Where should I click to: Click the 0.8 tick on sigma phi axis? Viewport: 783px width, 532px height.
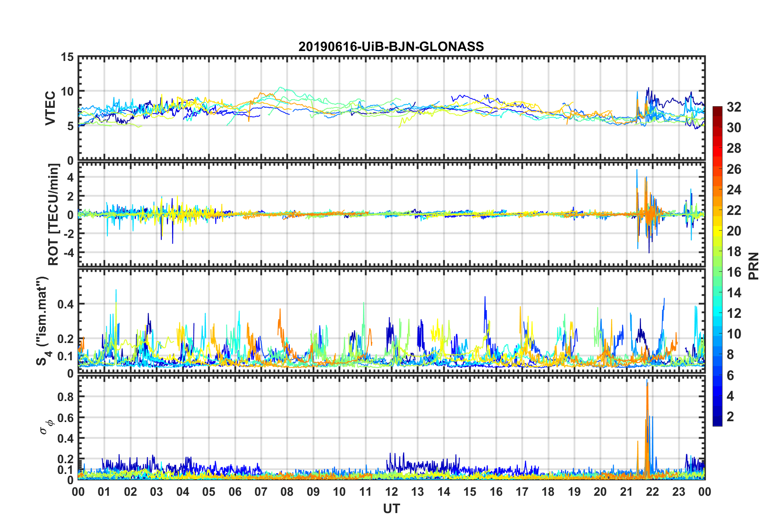(x=65, y=397)
